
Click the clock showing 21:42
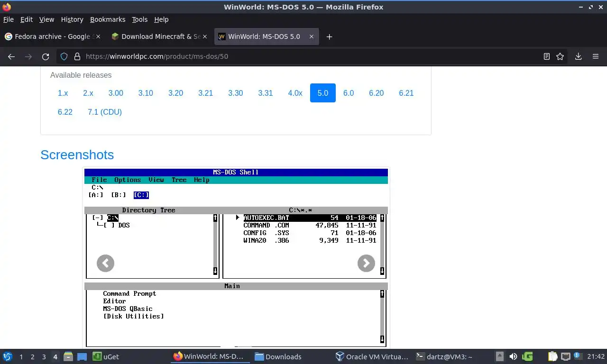click(596, 357)
